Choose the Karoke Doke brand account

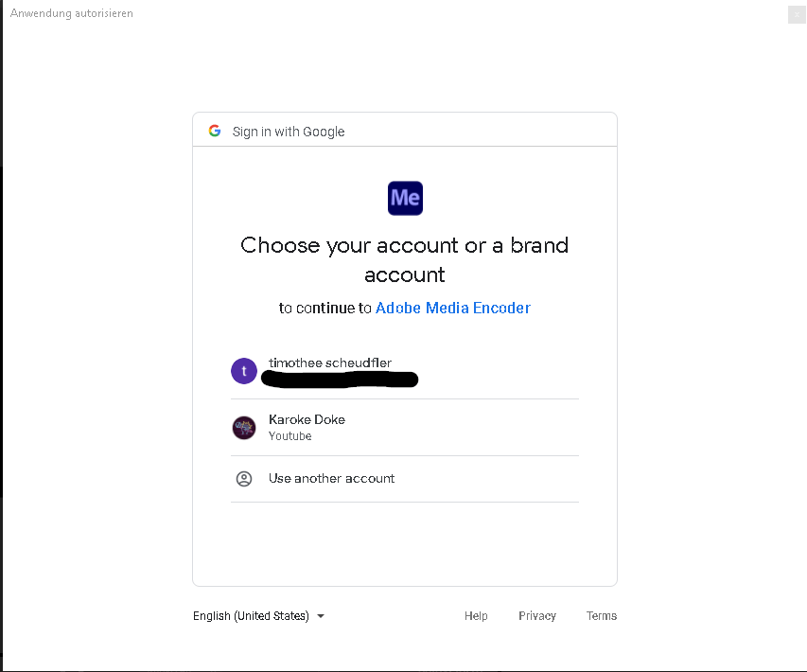[307, 419]
